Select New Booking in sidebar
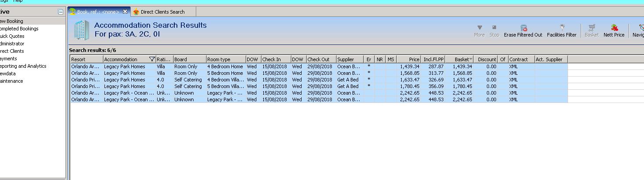Image resolution: width=644 pixels, height=180 pixels. pos(11,21)
